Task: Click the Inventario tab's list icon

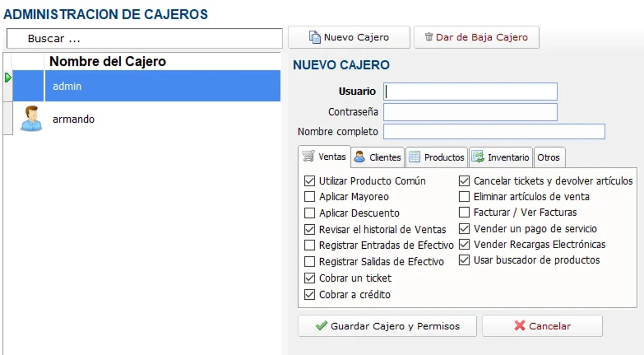Action: [x=478, y=157]
